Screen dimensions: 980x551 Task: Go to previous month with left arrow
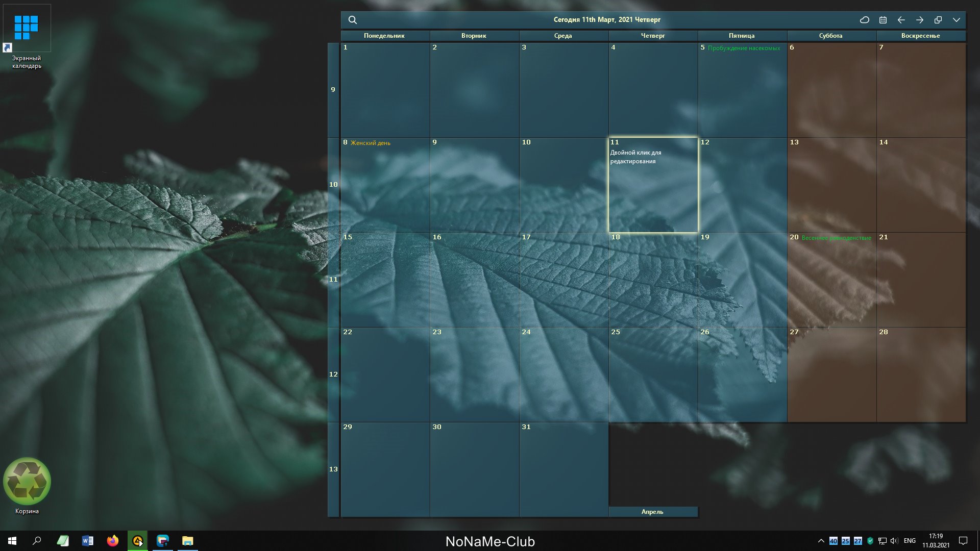(901, 20)
